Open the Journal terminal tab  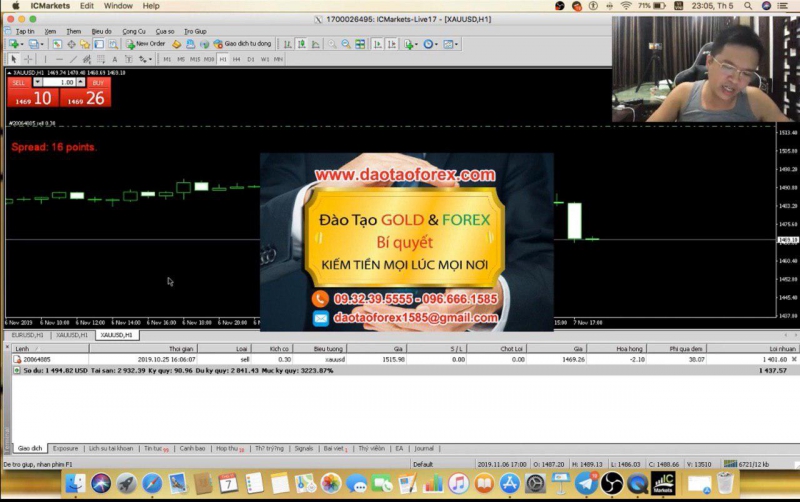point(424,448)
